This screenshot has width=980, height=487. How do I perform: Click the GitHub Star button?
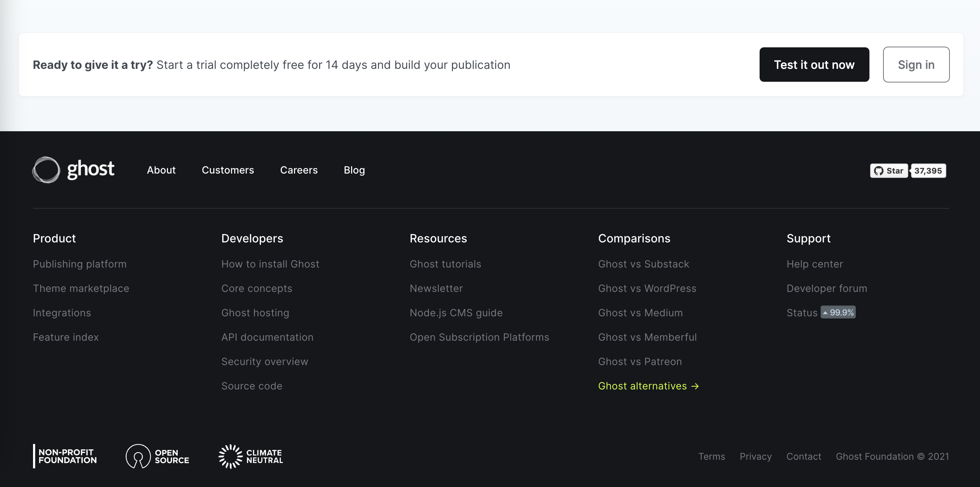pyautogui.click(x=889, y=171)
